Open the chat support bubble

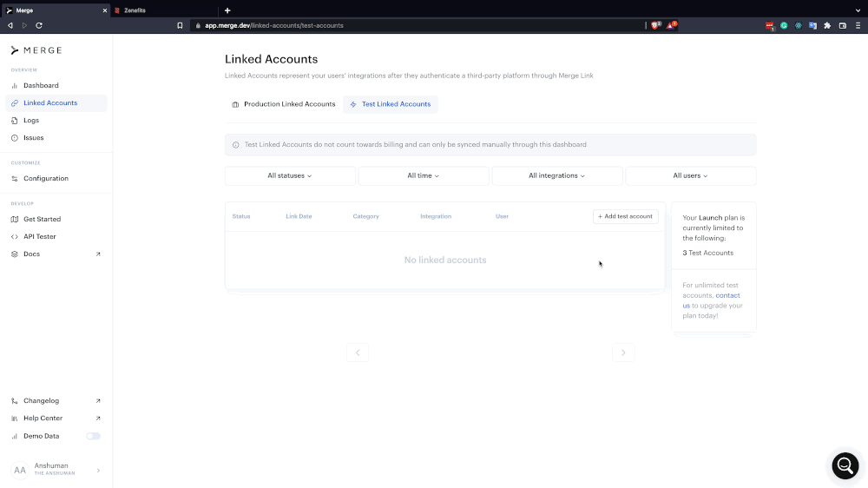[845, 465]
